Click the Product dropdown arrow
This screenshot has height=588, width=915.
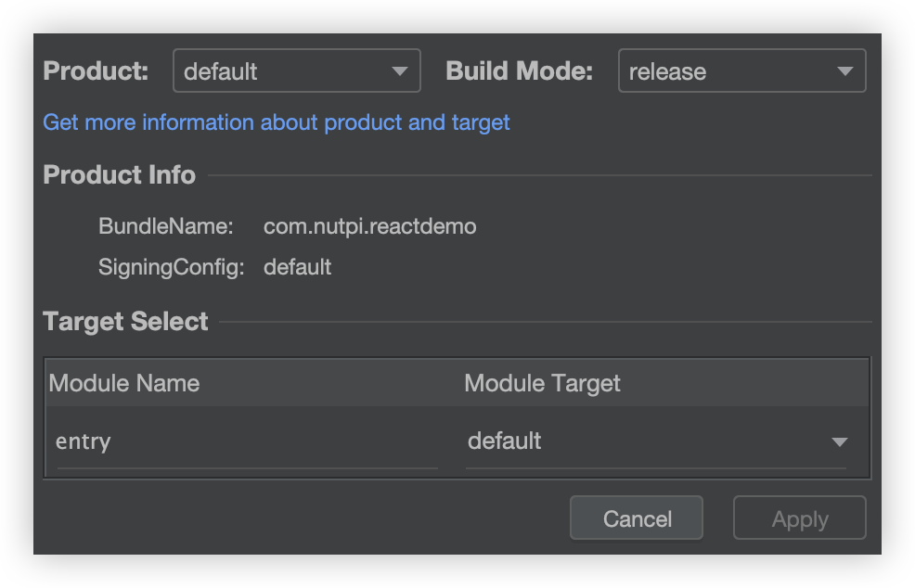pyautogui.click(x=400, y=71)
